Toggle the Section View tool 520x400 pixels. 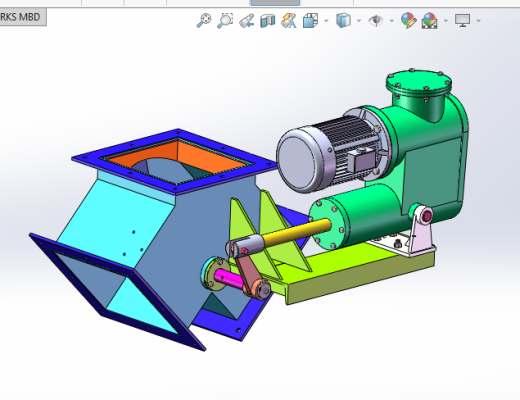tap(268, 21)
